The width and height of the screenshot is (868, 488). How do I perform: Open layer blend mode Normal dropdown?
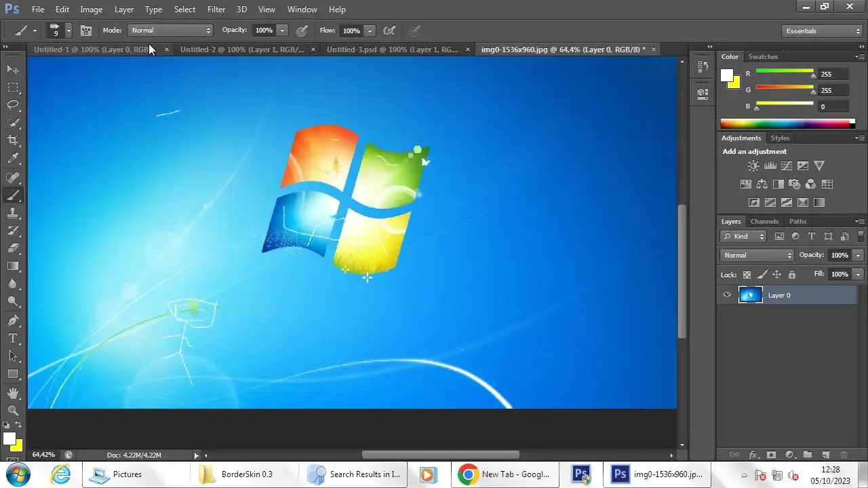757,256
